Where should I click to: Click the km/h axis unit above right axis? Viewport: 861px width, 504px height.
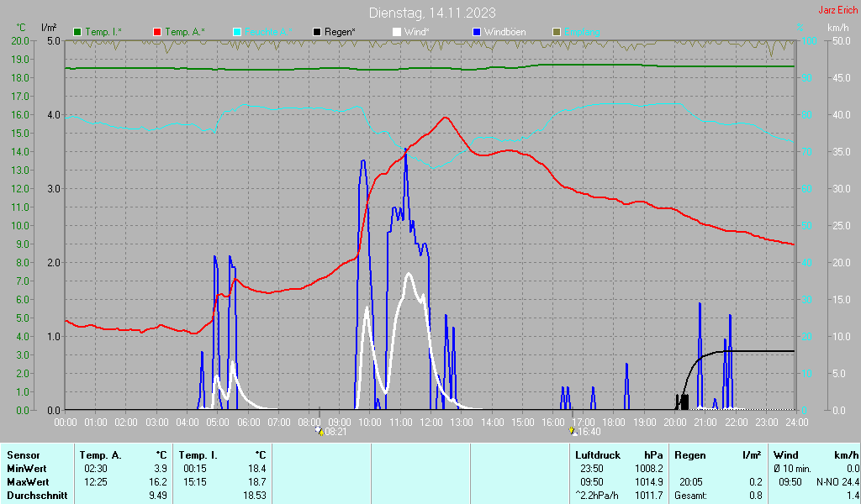coord(838,28)
